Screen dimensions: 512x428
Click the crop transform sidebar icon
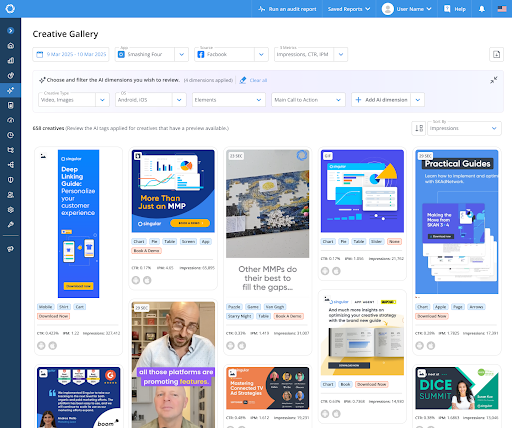(10, 150)
